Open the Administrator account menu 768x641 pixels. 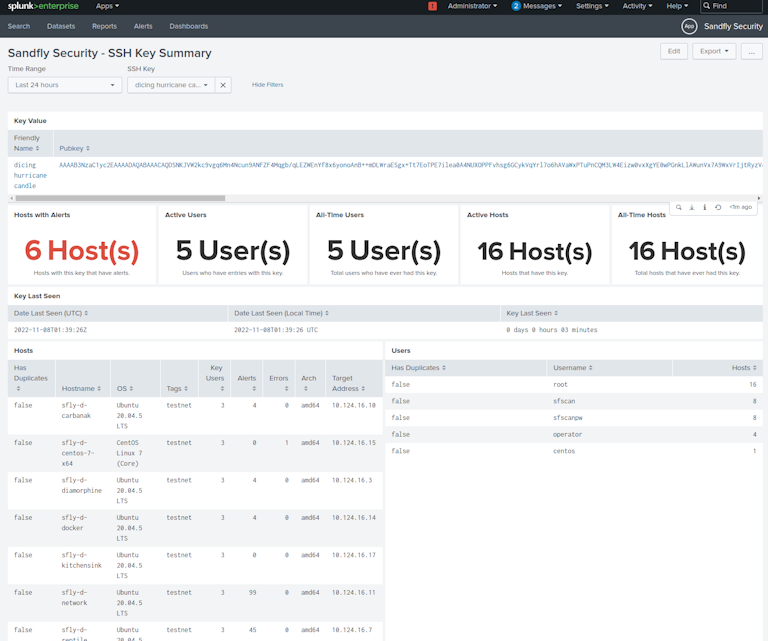(x=472, y=6)
